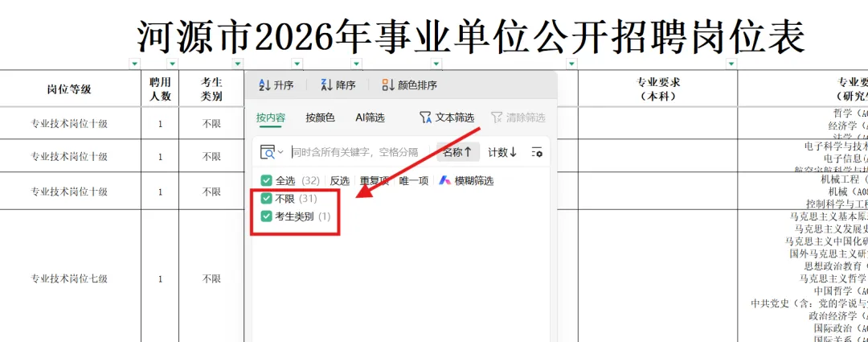Select the 中共党史 text line

[x=809, y=303]
